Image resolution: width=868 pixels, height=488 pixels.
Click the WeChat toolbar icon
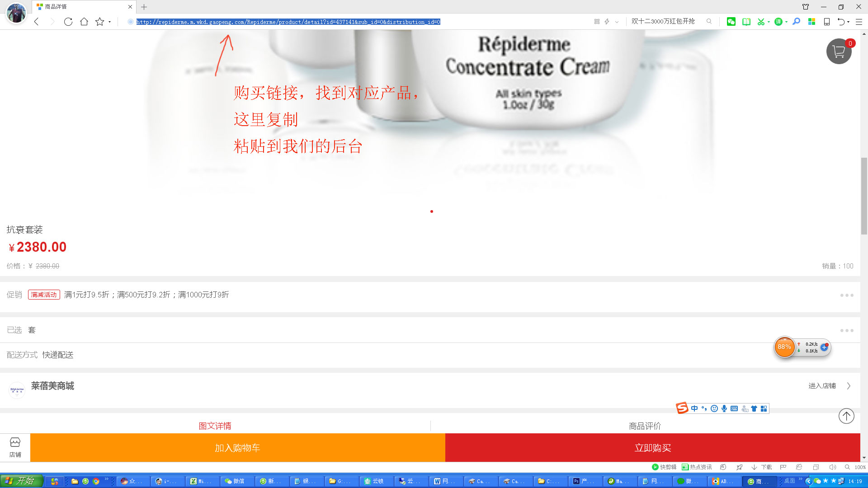(x=731, y=22)
